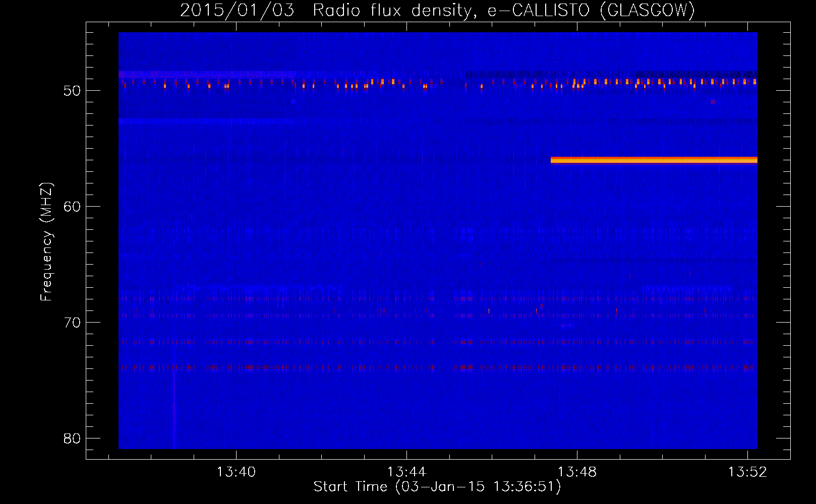Image resolution: width=816 pixels, height=504 pixels.
Task: Click the 13:40 time tick label
Action: coord(236,472)
